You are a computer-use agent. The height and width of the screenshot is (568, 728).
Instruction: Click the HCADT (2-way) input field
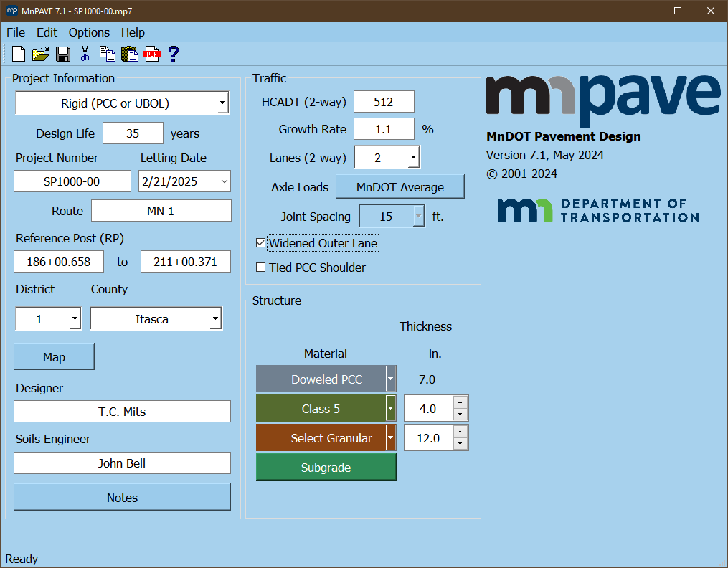384,103
